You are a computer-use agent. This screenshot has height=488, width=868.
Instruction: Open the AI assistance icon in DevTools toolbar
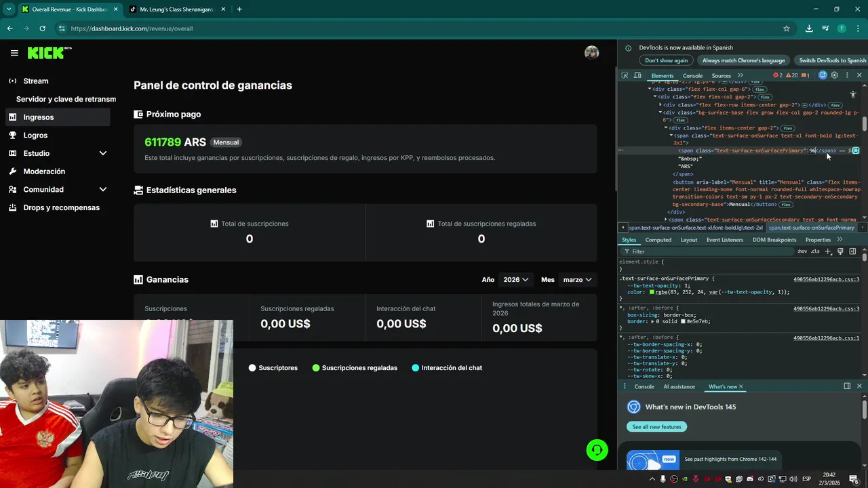click(823, 75)
